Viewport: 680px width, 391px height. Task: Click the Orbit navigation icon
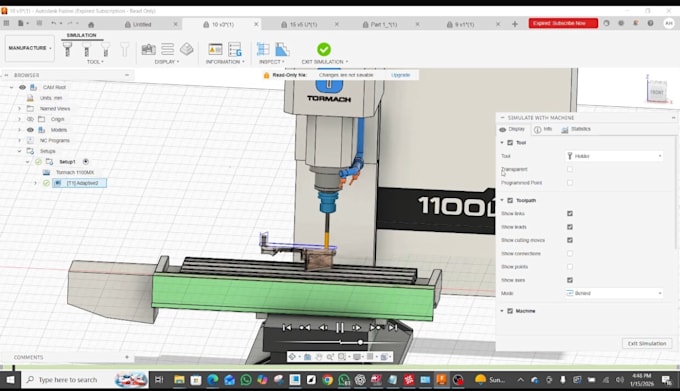292,357
